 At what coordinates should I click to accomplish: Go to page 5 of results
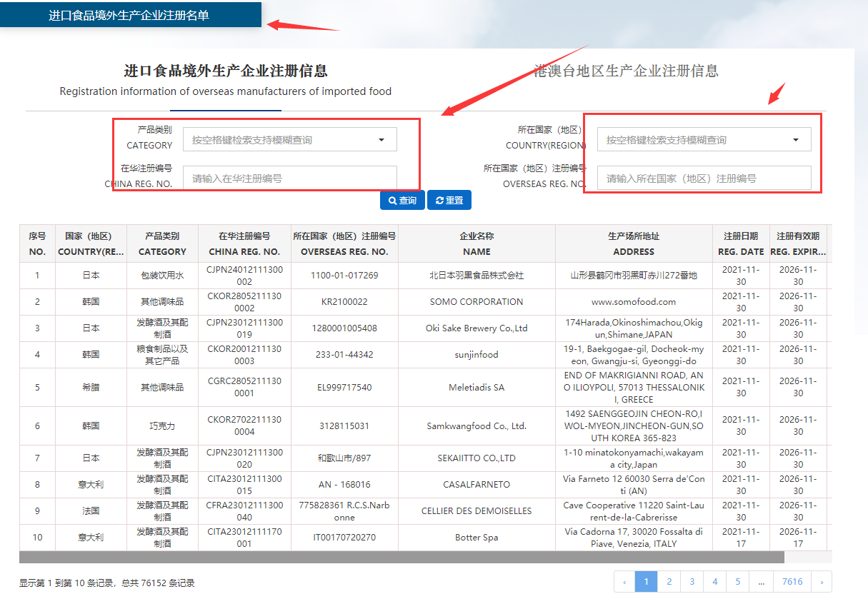tap(737, 582)
